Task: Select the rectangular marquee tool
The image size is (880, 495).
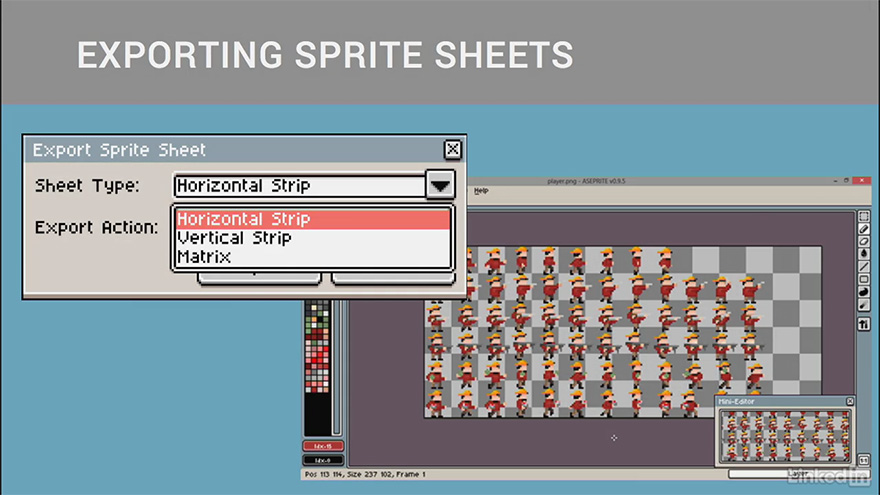Action: coord(864,216)
